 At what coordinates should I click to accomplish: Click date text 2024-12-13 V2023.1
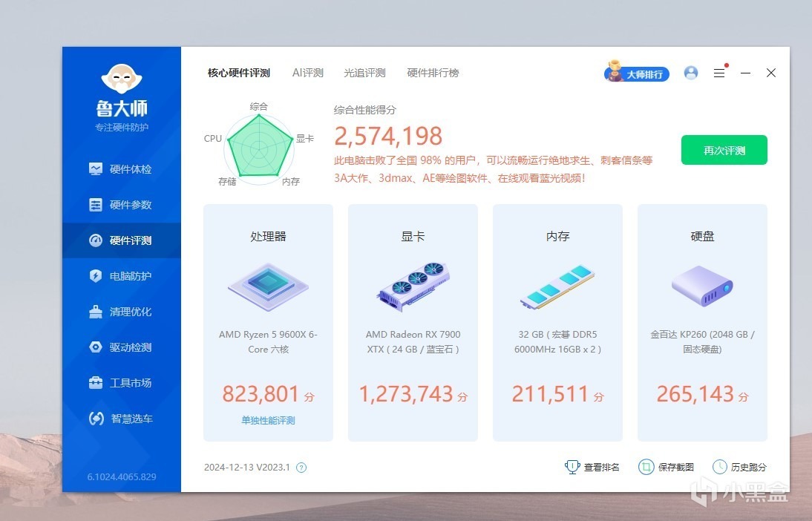247,467
